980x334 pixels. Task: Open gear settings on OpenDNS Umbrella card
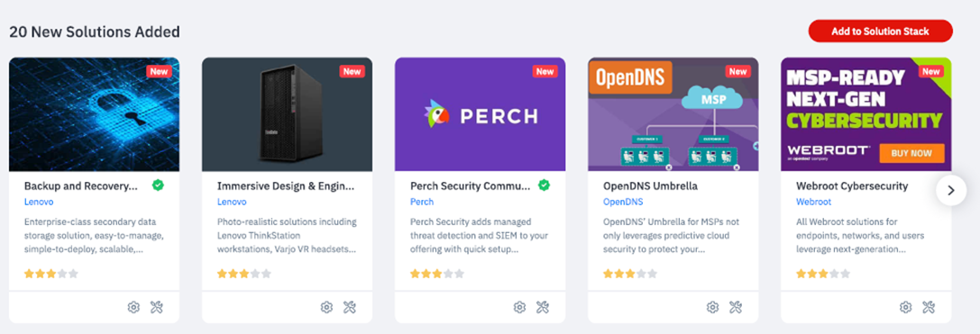(x=712, y=307)
